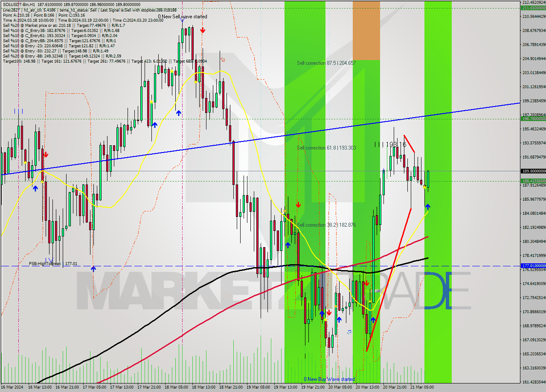Image resolution: width=546 pixels, height=392 pixels.
Task: Click the blue 177.01 price tag
Action: (533, 265)
